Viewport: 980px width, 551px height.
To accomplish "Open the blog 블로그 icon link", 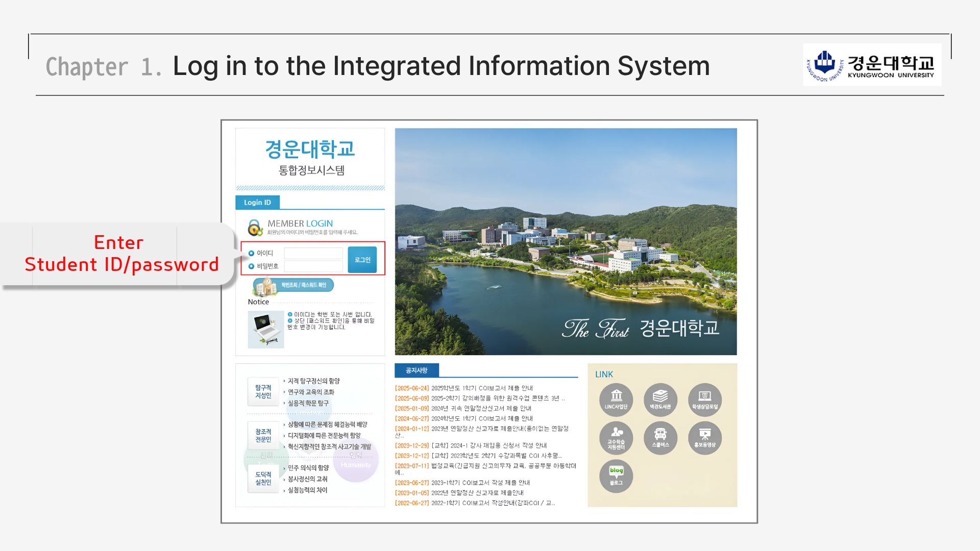I will coord(616,476).
